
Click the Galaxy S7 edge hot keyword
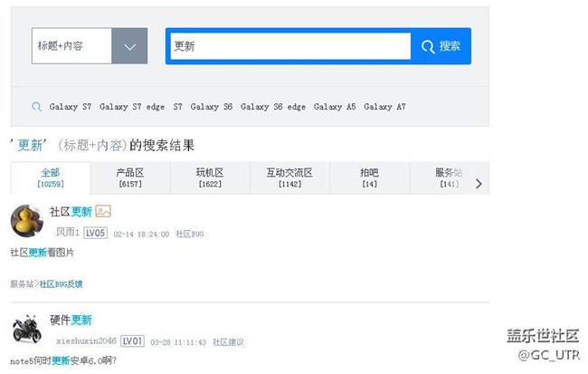tap(132, 107)
